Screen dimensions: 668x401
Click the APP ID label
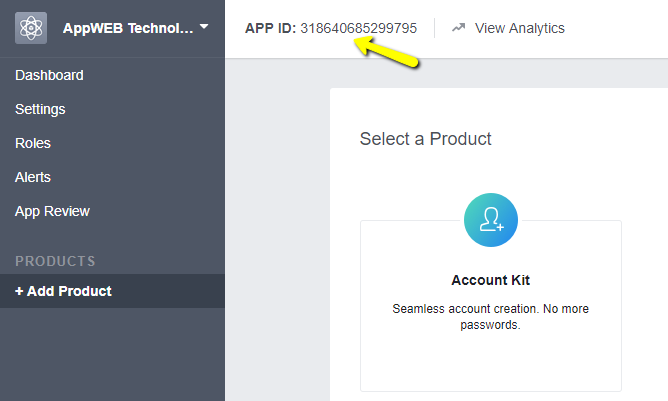click(270, 28)
